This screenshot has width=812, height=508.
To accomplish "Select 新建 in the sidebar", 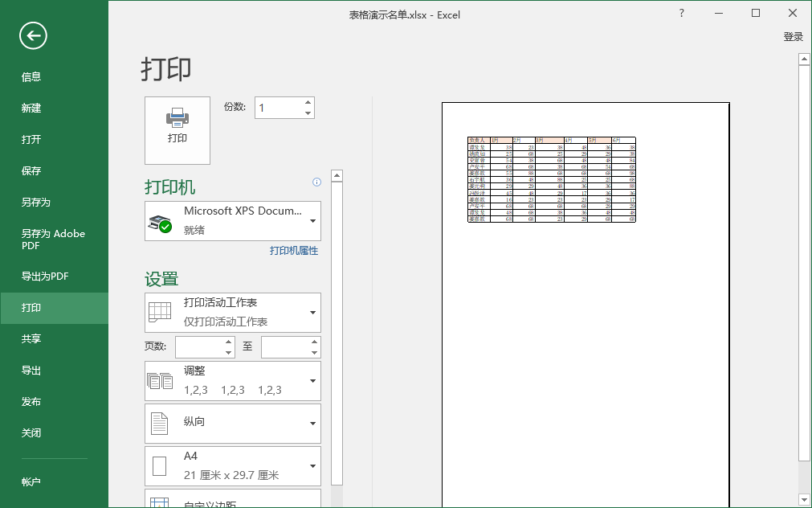I will tap(55, 108).
